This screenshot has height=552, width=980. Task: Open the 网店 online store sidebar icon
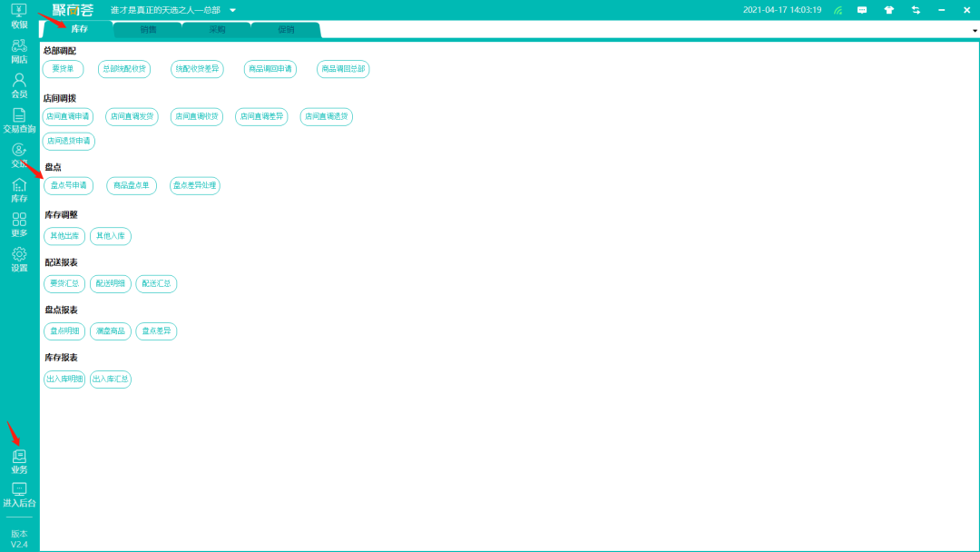coord(19,45)
